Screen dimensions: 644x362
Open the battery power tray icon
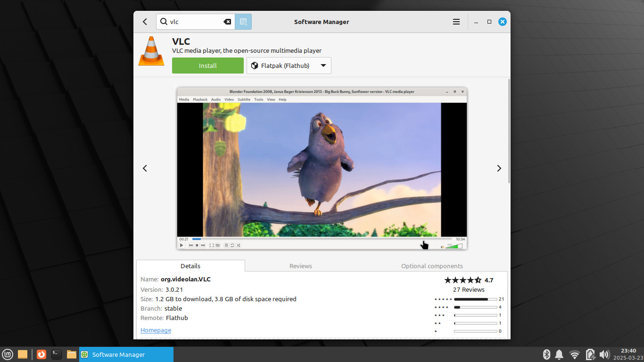pyautogui.click(x=590, y=354)
